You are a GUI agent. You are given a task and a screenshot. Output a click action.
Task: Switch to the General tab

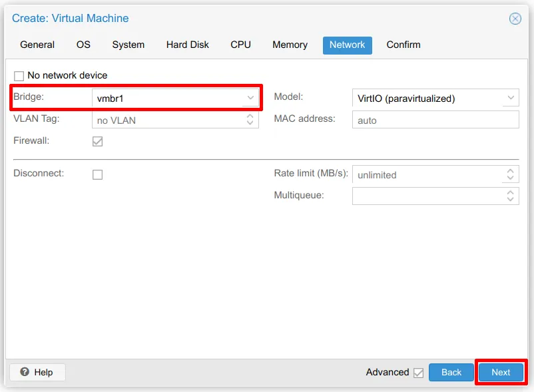coord(37,45)
